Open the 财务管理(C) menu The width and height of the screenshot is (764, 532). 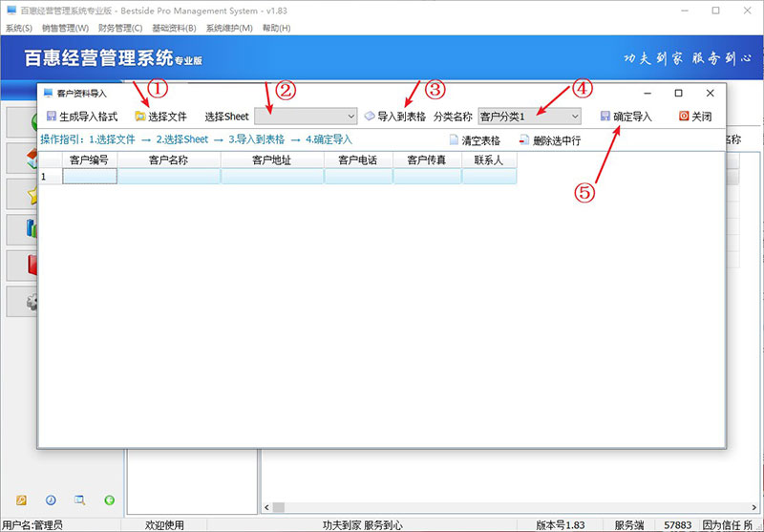click(x=120, y=28)
